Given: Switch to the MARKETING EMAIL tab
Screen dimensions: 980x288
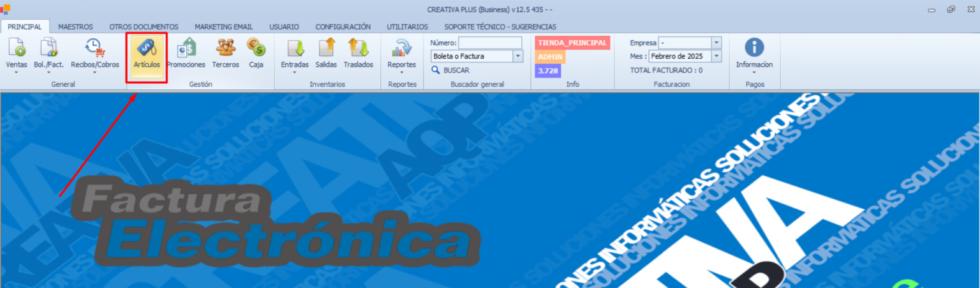Looking at the screenshot, I should coord(224,27).
